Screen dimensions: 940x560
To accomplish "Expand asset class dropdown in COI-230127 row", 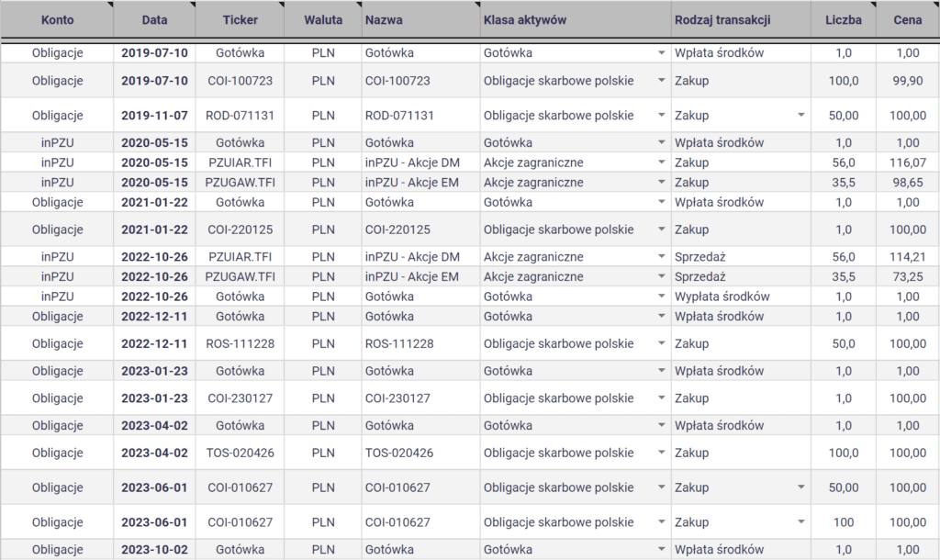I will click(x=662, y=399).
